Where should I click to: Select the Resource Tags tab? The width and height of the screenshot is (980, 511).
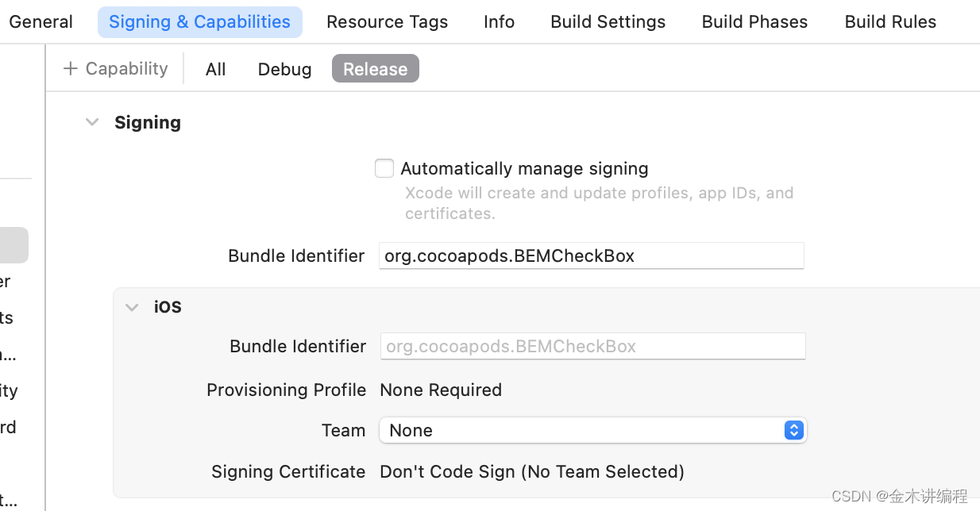(x=387, y=22)
